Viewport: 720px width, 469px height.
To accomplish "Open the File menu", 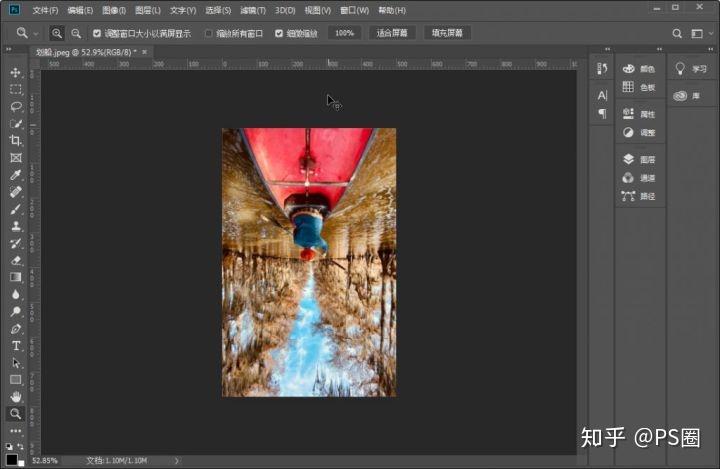I will click(45, 10).
